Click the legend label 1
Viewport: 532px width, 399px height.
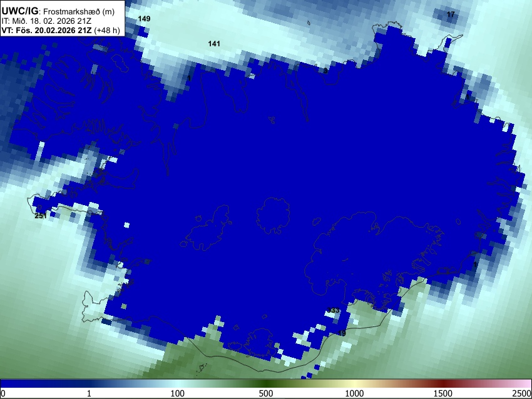point(89,393)
